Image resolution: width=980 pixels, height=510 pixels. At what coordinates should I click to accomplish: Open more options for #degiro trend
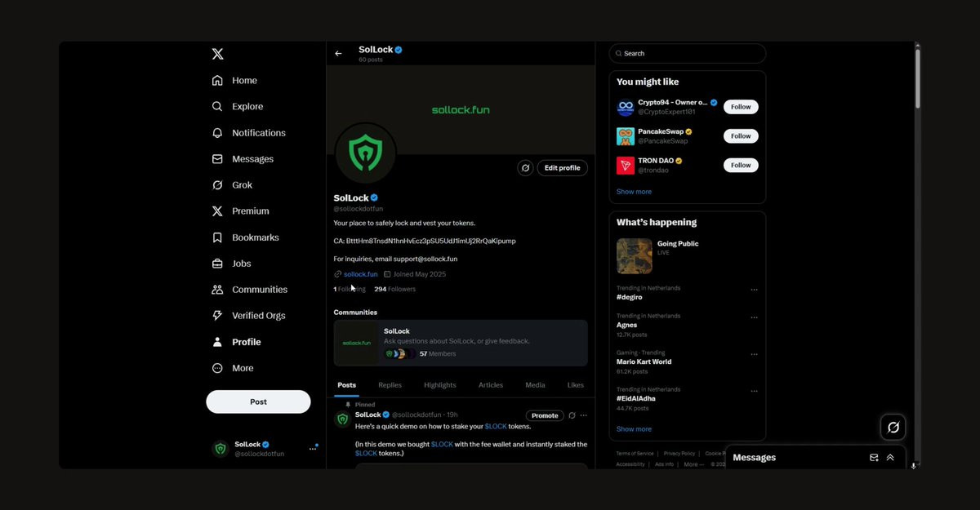click(754, 290)
